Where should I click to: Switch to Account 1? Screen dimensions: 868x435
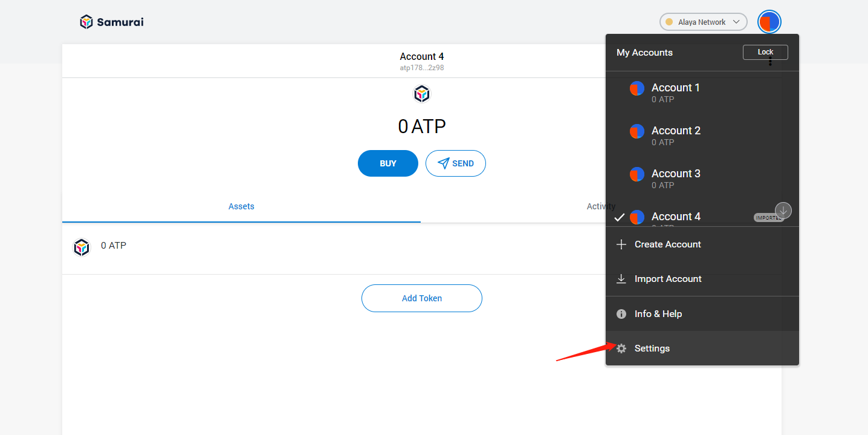(675, 93)
